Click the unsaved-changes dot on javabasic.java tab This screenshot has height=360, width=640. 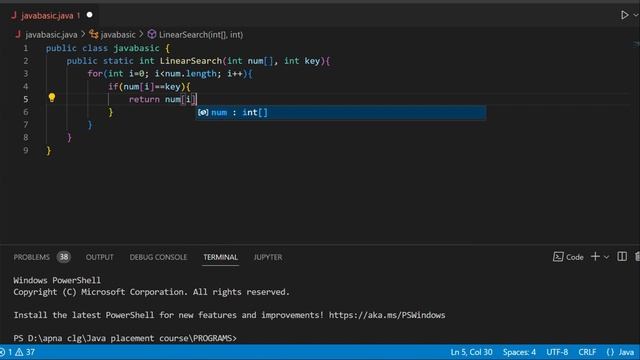(89, 15)
